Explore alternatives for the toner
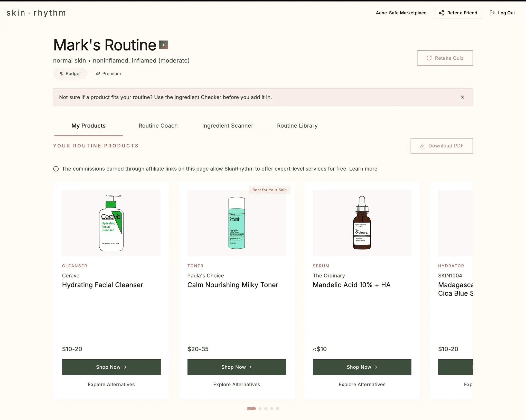Image resolution: width=526 pixels, height=420 pixels. pyautogui.click(x=237, y=385)
